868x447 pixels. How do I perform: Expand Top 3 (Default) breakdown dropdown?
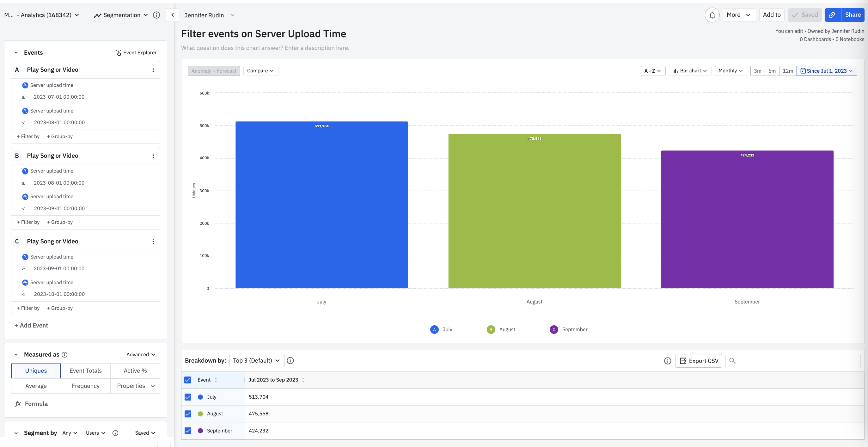[x=256, y=361]
